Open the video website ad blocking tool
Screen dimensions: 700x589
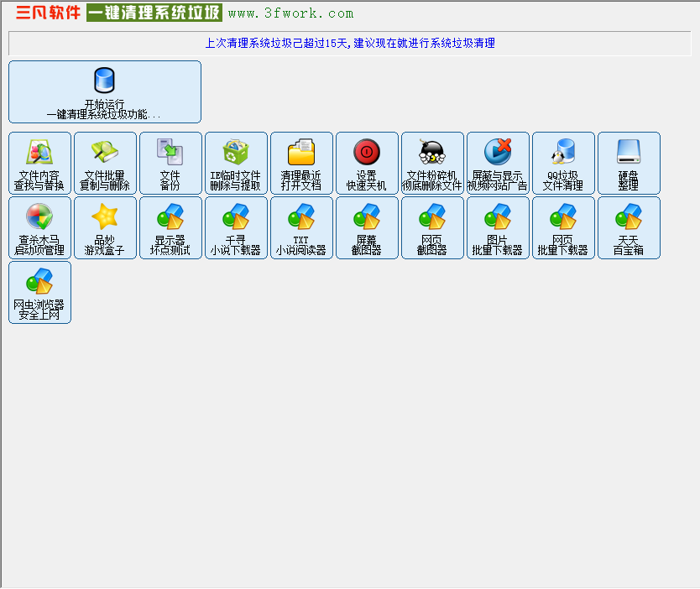[x=497, y=162]
